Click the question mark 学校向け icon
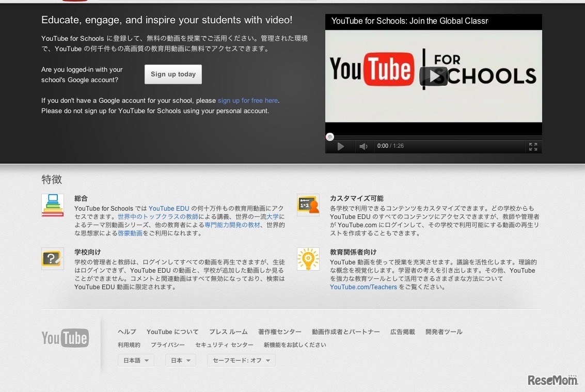Image resolution: width=585 pixels, height=392 pixels. click(53, 259)
